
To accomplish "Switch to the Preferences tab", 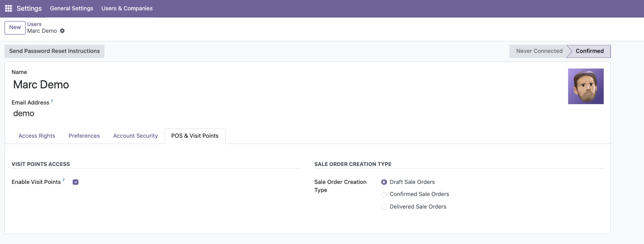I will [84, 136].
